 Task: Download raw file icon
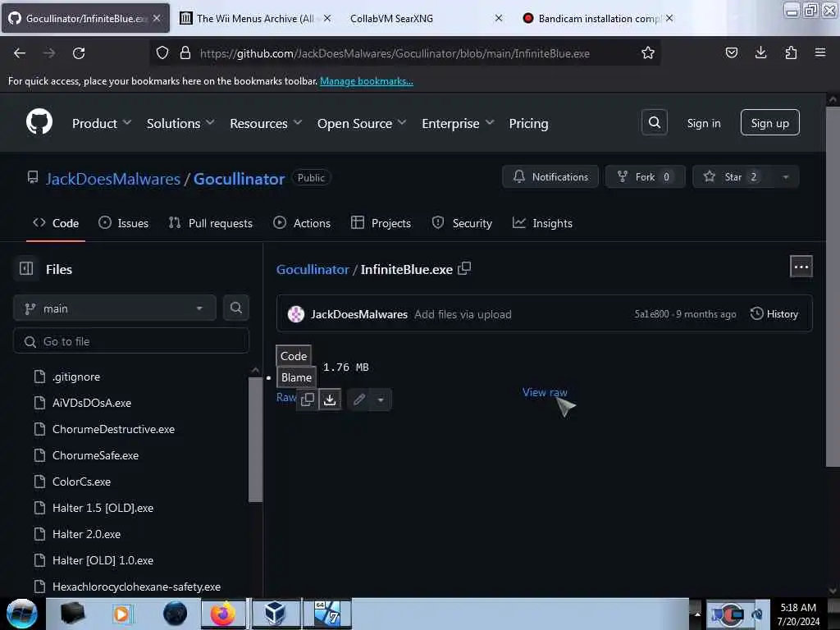point(330,399)
